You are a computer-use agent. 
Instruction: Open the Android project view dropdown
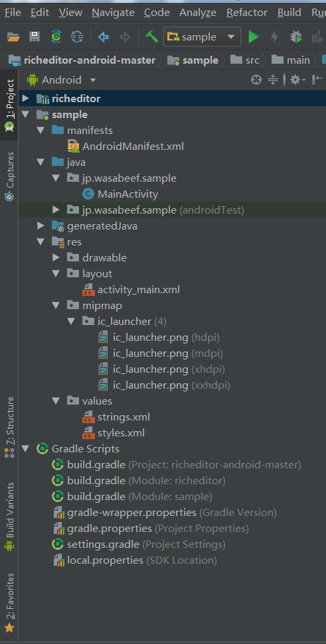point(62,80)
